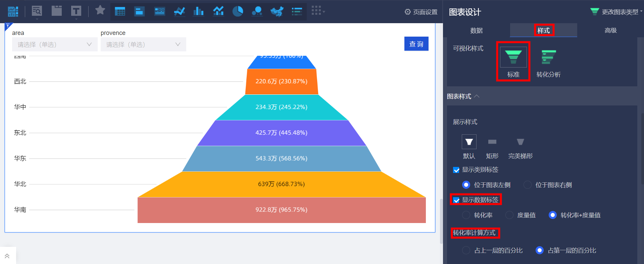Click the 查询 button
644x264 pixels.
point(416,44)
